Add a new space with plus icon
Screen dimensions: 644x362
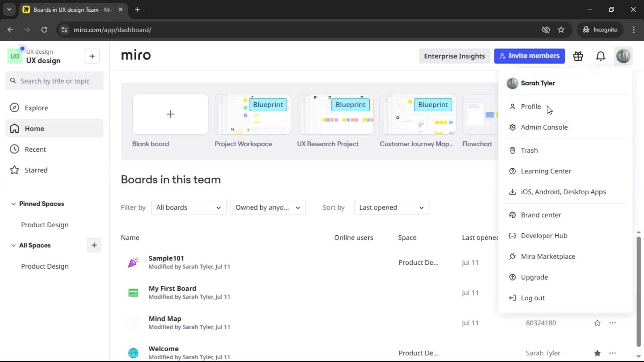point(94,245)
